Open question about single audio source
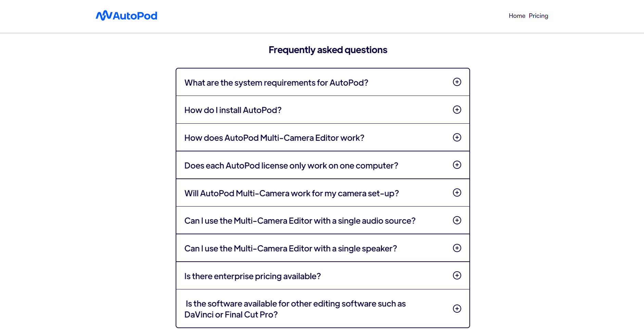The width and height of the screenshot is (644, 336). [300, 221]
